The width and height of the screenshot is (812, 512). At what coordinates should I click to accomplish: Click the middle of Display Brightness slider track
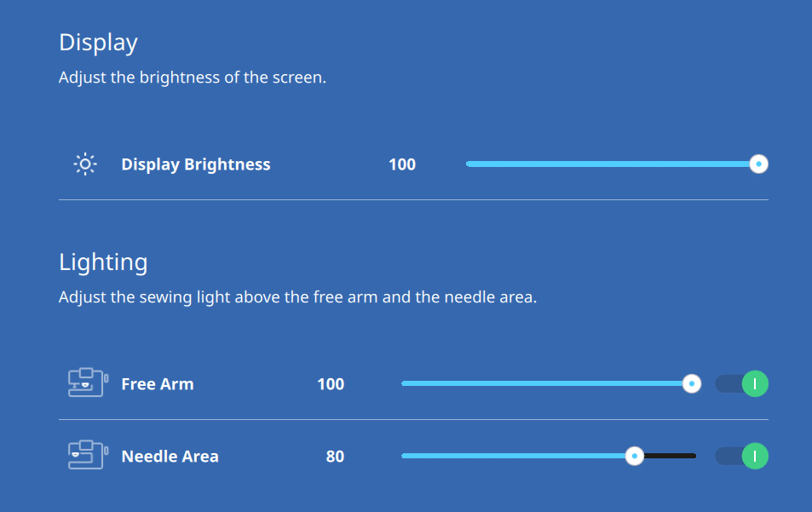tap(612, 164)
